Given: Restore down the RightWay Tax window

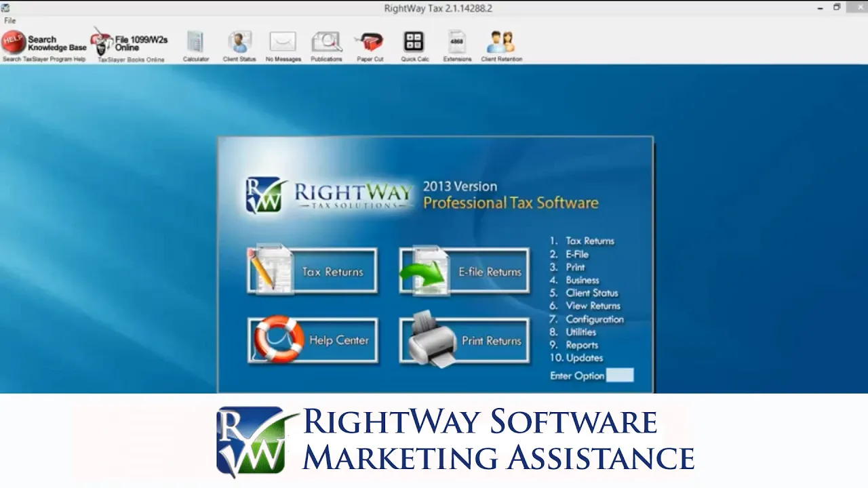Looking at the screenshot, I should tap(837, 7).
